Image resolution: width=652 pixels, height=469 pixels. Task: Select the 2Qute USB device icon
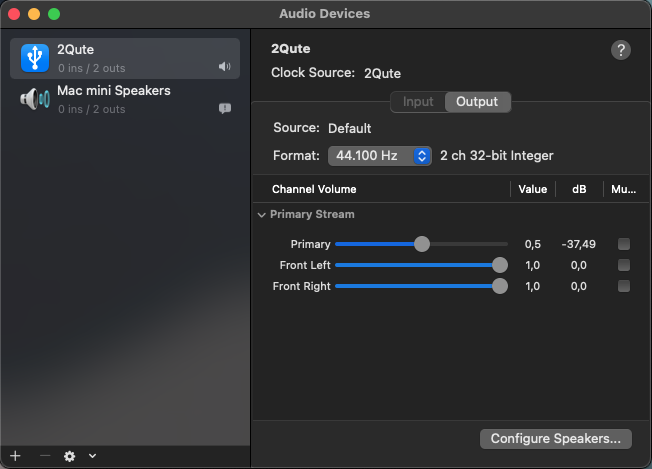point(35,58)
